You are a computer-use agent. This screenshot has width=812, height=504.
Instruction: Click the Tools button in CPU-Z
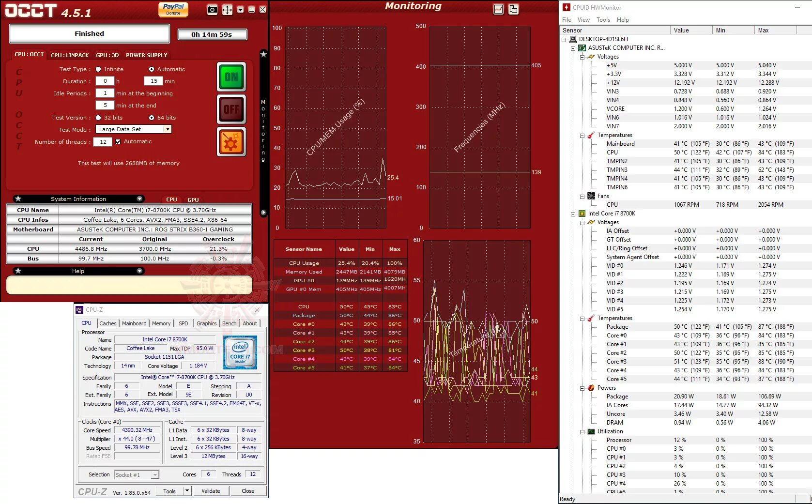pyautogui.click(x=169, y=491)
